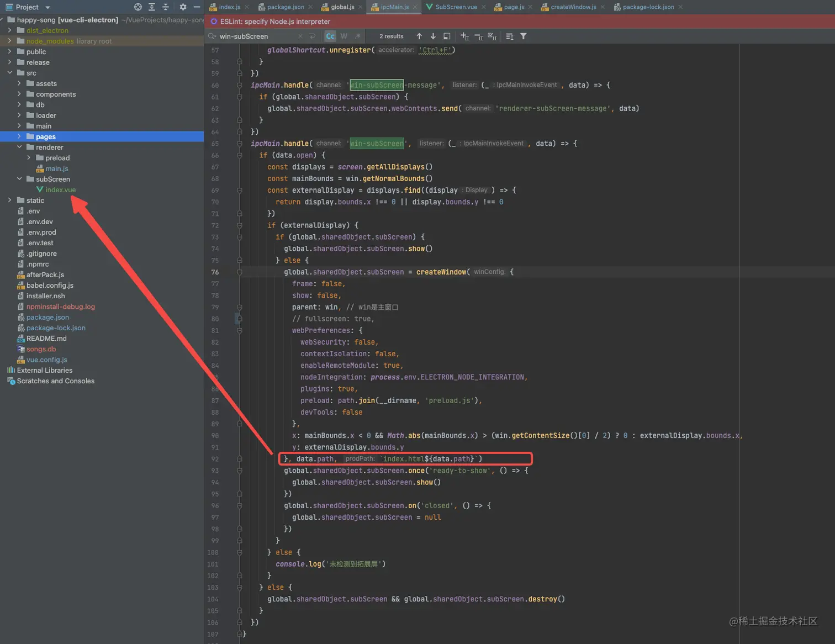Add selection for next occurrence
835x644 pixels.
[464, 36]
